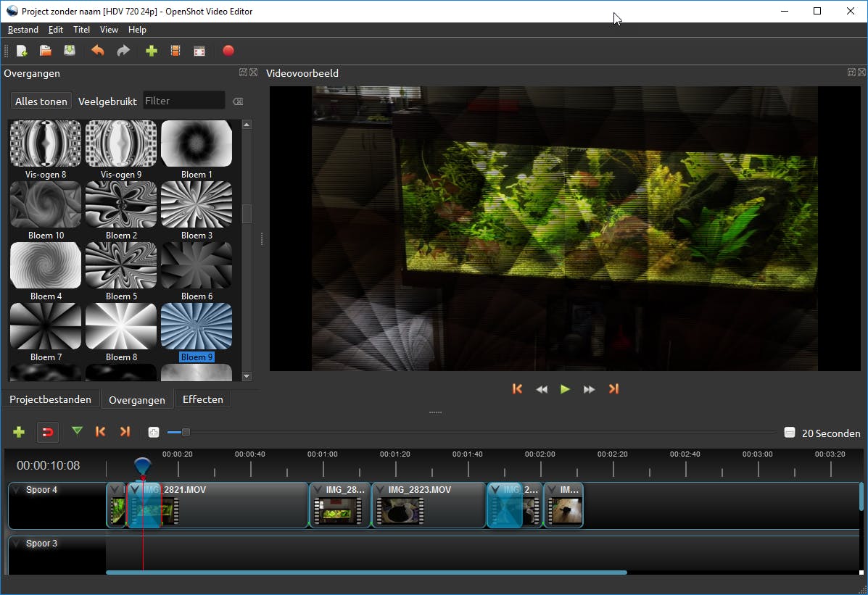Add a track to the timeline

[19, 432]
